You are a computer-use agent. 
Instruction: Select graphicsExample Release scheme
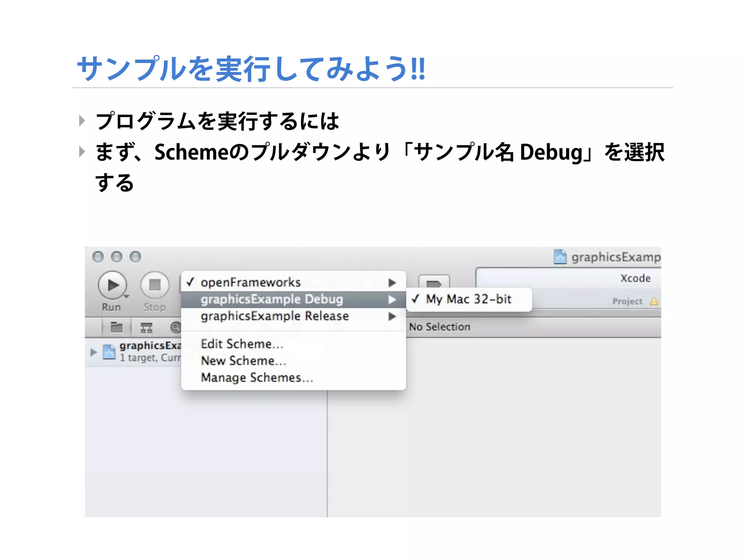(x=293, y=316)
